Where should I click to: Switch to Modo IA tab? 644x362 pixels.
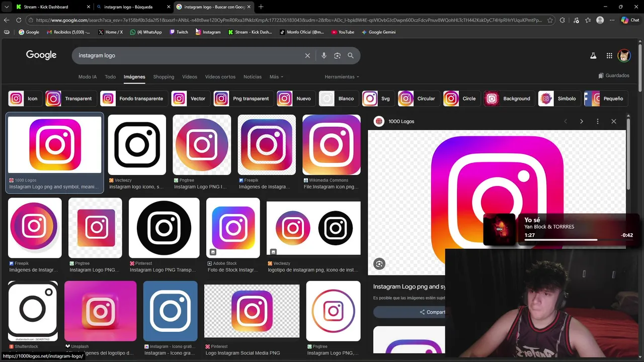click(x=88, y=77)
